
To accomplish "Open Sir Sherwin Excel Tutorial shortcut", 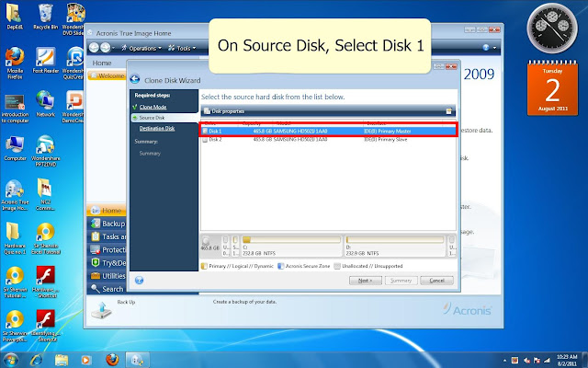I will click(x=46, y=238).
